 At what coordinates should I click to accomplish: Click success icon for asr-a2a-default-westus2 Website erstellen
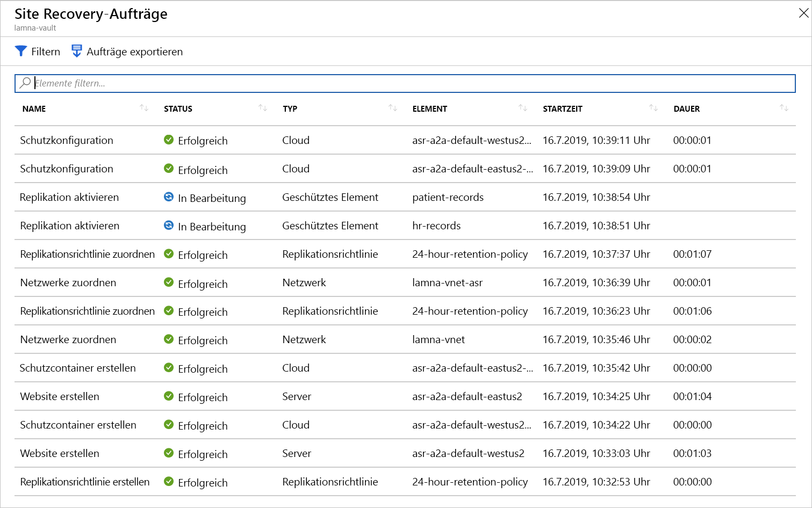169,453
